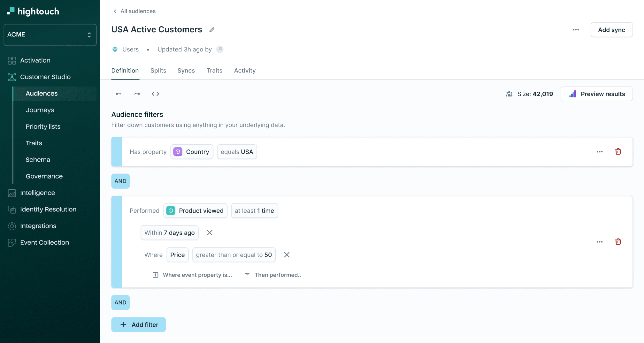Edit the equals USA condition chip
Viewport: 644px width, 343px height.
click(x=237, y=152)
